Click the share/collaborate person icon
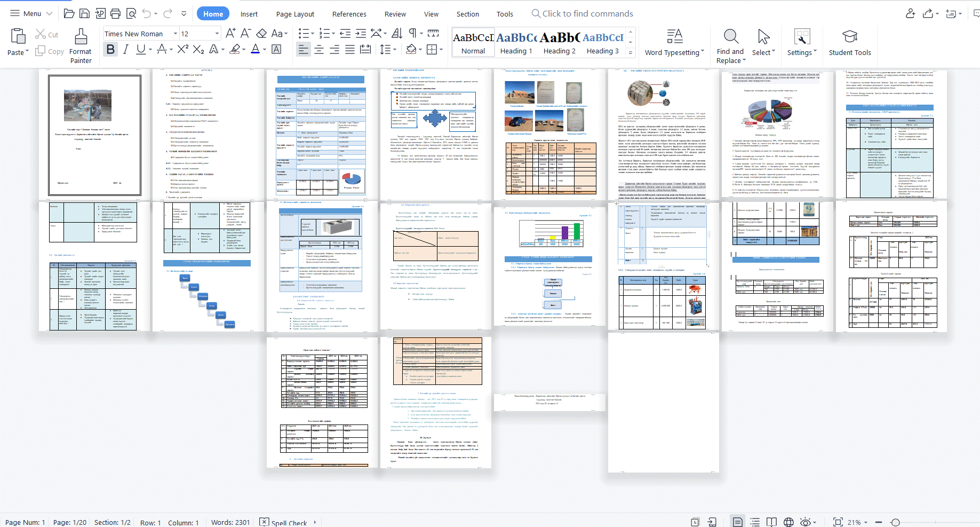This screenshot has width=980, height=527. (x=910, y=13)
